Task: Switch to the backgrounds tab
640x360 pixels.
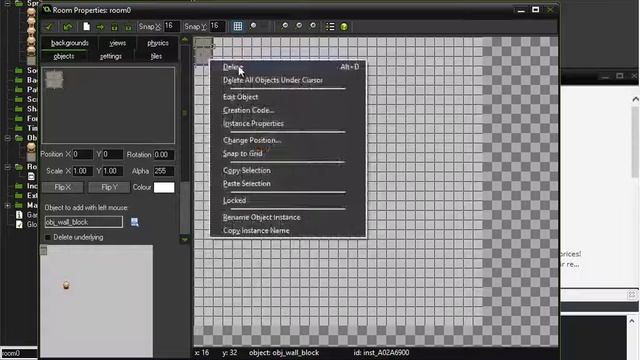Action: pos(69,43)
